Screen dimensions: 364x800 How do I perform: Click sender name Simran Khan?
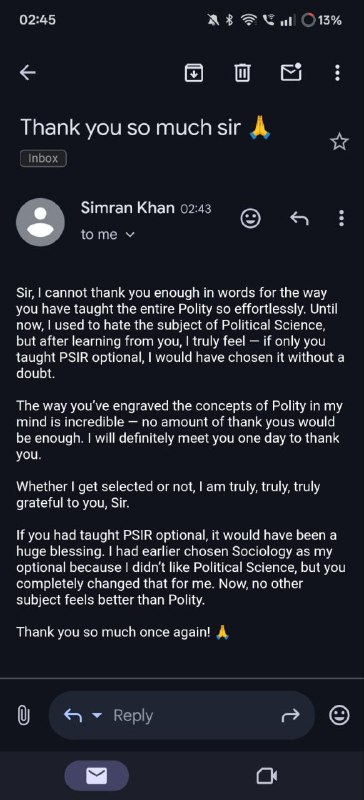click(x=127, y=208)
